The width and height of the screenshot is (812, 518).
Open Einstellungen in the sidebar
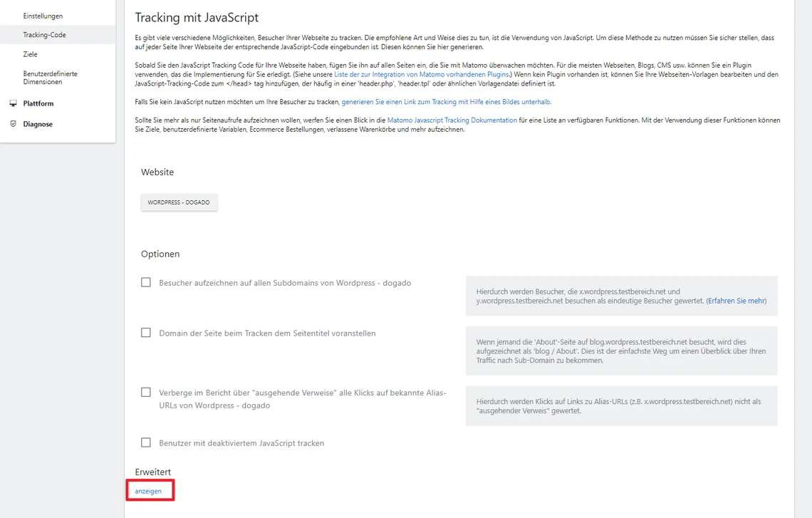(43, 16)
